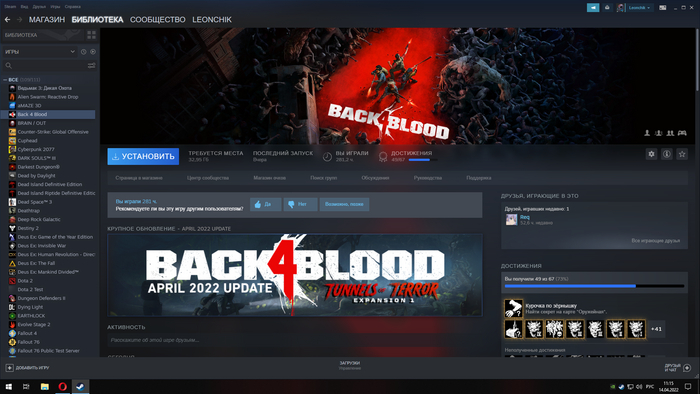Recommend the game with Да button
The image size is (700, 394).
click(x=266, y=204)
